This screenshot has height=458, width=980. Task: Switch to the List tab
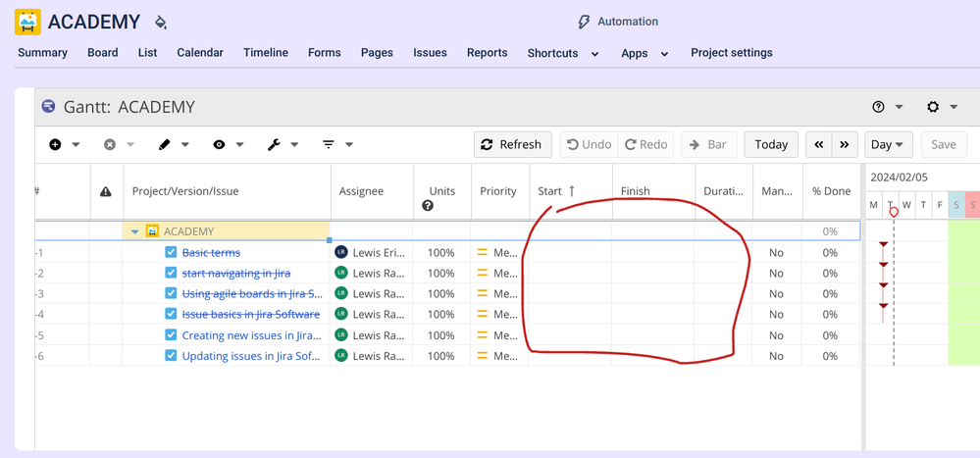(147, 53)
